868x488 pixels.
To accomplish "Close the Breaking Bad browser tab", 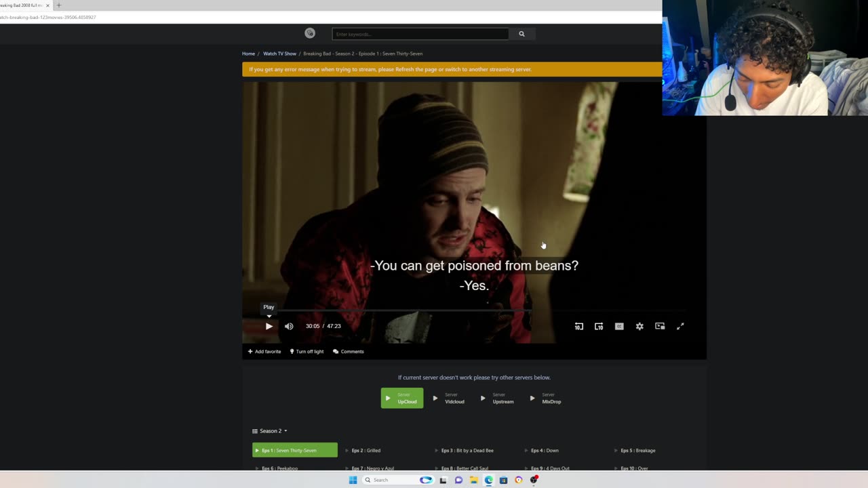I will 47,5.
